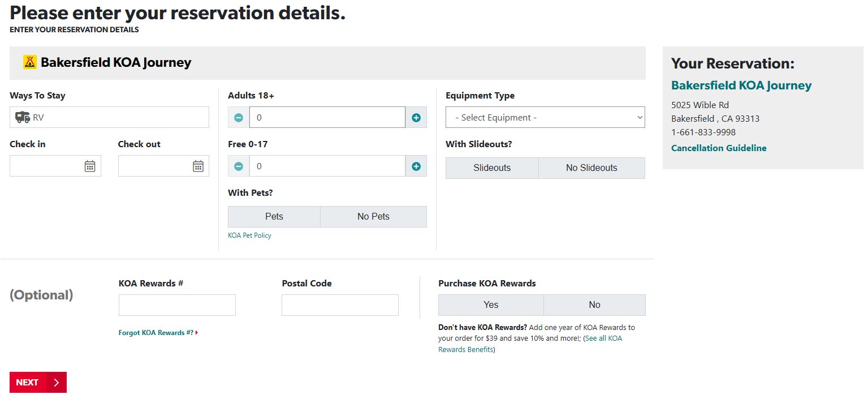Increase Free 0-17 count
Image resolution: width=868 pixels, height=403 pixels.
click(x=416, y=166)
